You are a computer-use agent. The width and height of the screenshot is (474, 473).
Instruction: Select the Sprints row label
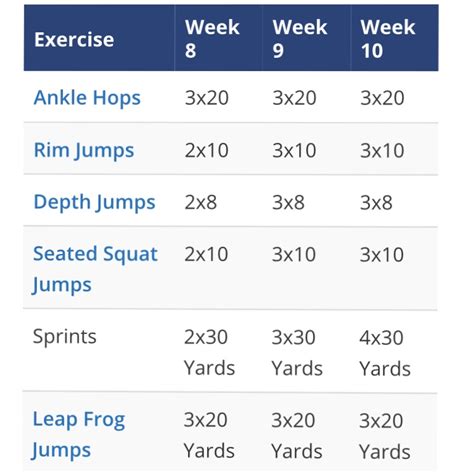(x=65, y=336)
